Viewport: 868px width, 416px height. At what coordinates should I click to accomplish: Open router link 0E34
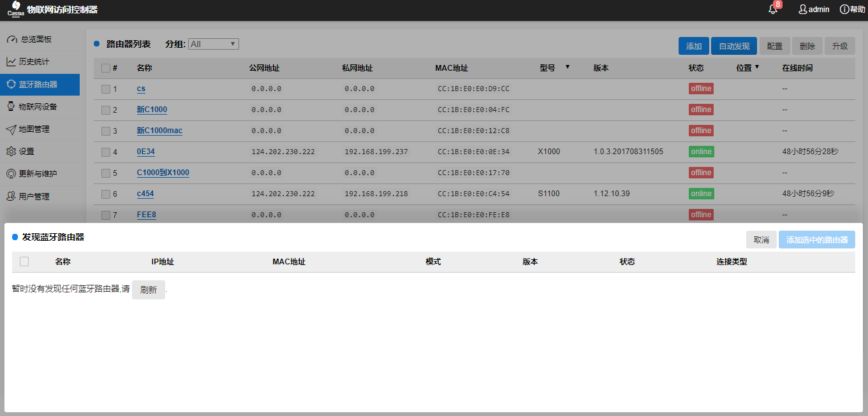pyautogui.click(x=145, y=152)
